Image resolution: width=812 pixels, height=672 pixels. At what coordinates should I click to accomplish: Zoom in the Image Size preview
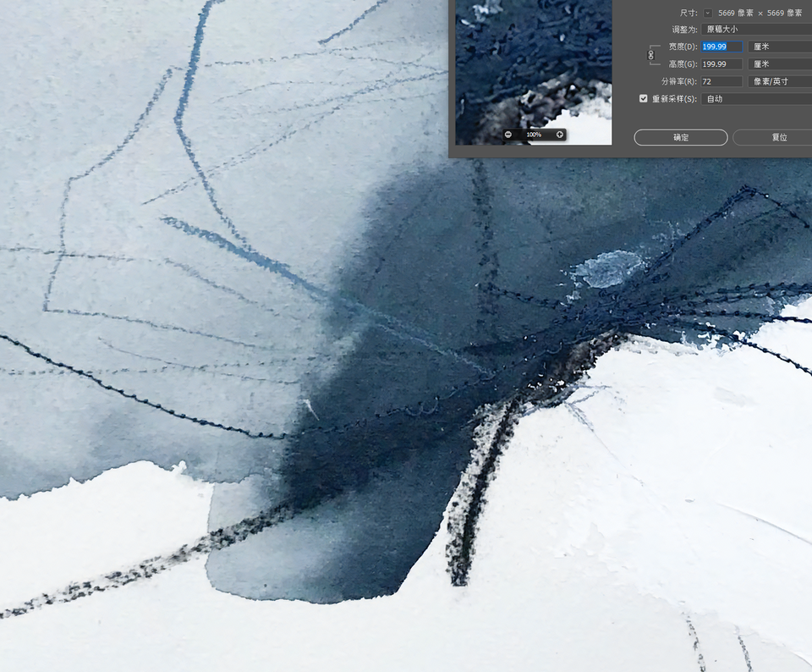coord(560,135)
